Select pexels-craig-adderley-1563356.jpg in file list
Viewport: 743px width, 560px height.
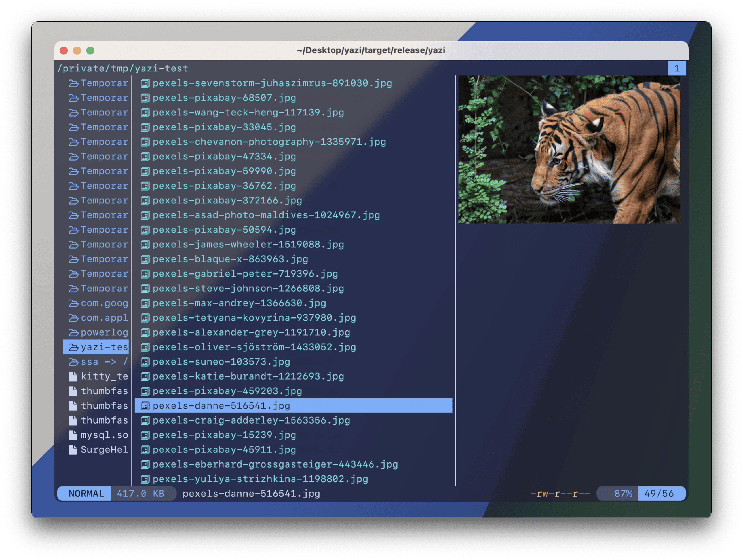(251, 421)
